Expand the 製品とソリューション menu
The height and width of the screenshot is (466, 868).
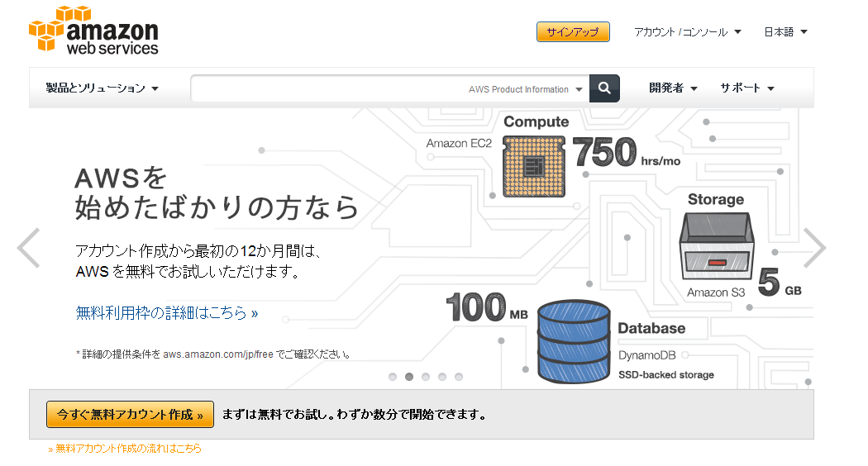(102, 88)
